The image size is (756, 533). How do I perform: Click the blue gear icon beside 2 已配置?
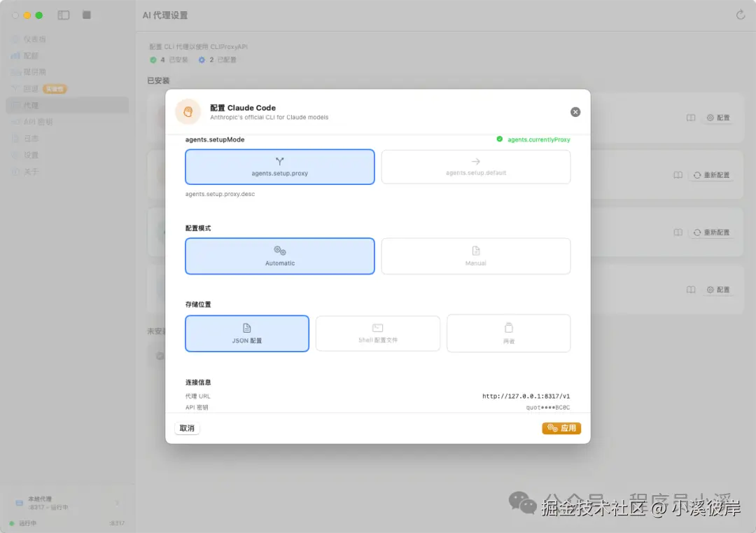point(202,60)
